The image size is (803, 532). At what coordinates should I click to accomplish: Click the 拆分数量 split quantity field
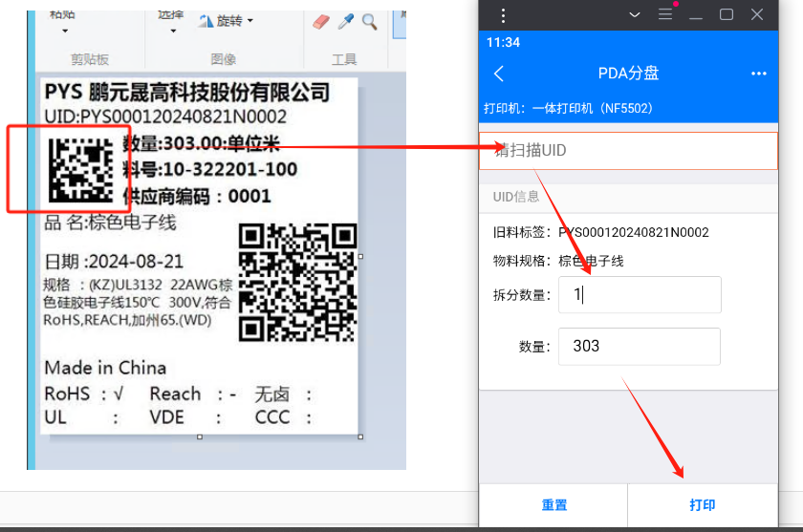point(640,295)
